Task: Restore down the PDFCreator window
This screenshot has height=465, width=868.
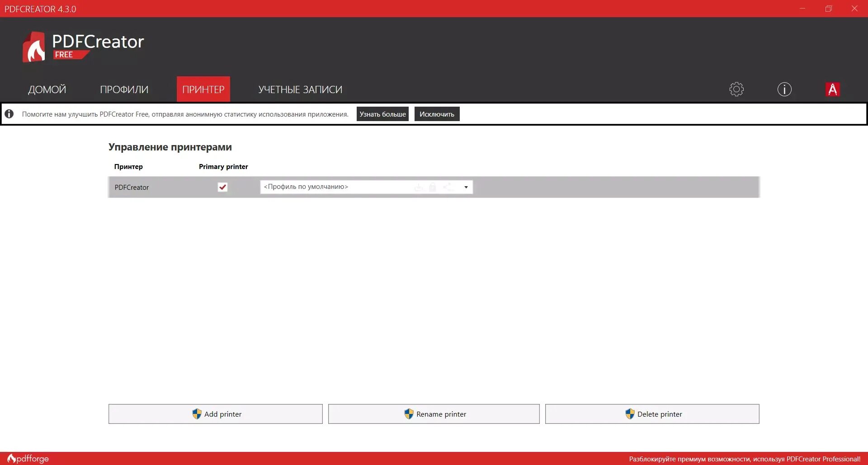Action: click(829, 9)
